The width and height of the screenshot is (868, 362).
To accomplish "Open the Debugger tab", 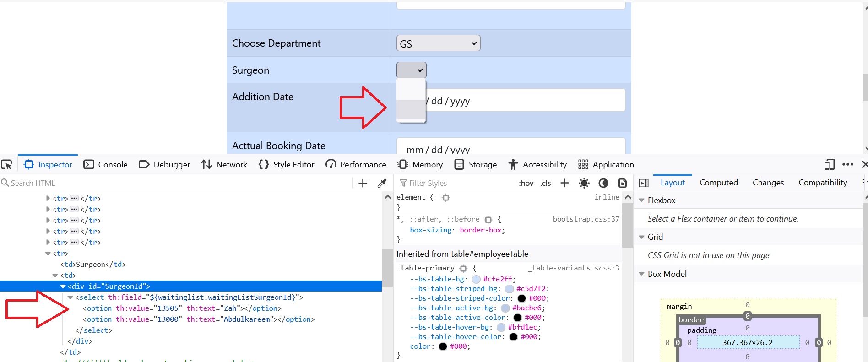I will pyautogui.click(x=164, y=164).
